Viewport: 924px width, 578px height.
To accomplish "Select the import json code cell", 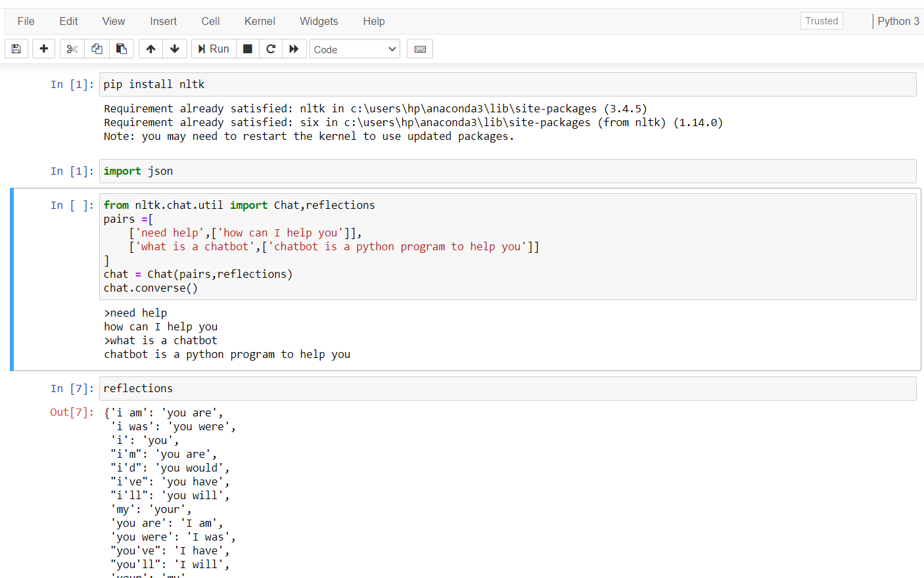I will point(507,171).
